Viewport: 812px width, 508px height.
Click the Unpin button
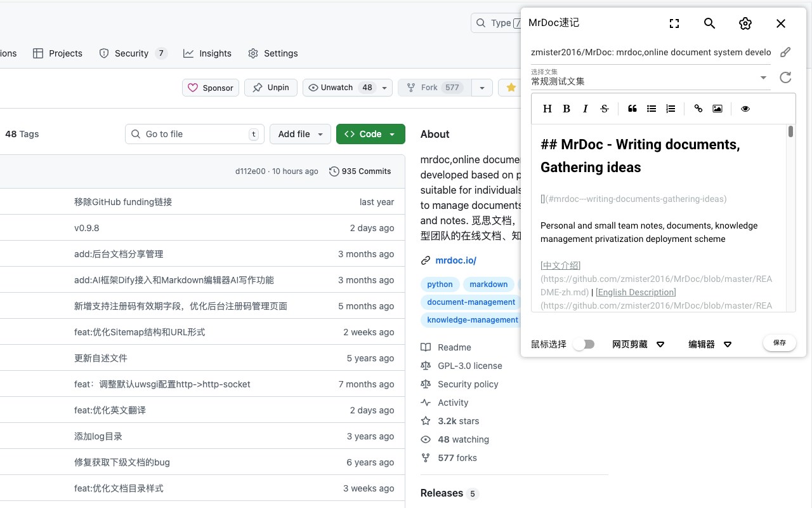point(271,88)
